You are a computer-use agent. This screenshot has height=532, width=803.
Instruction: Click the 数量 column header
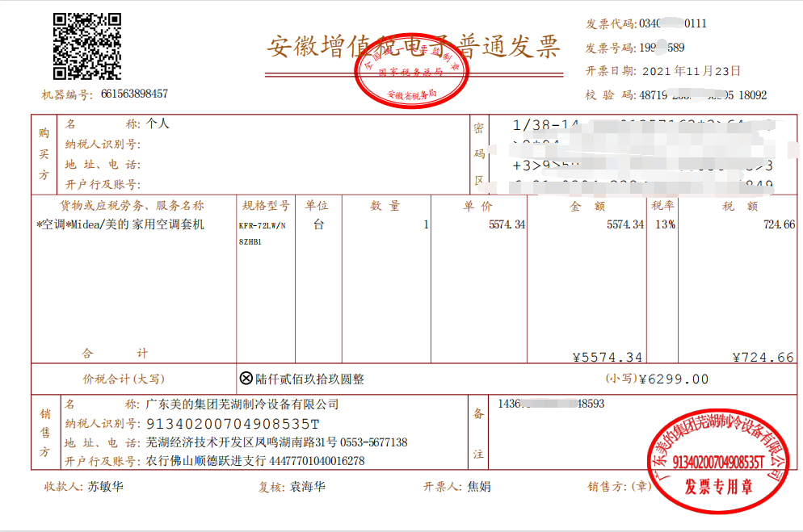tap(385, 206)
